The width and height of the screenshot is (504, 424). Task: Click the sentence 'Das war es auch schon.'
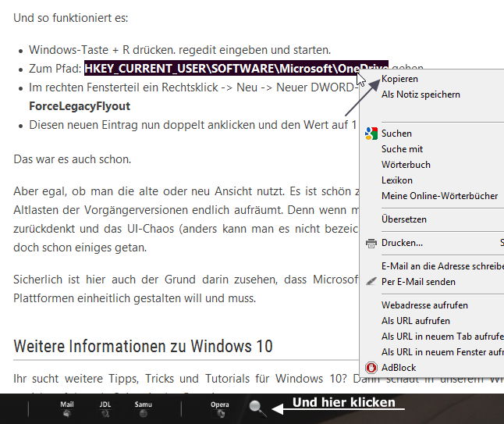pos(73,159)
